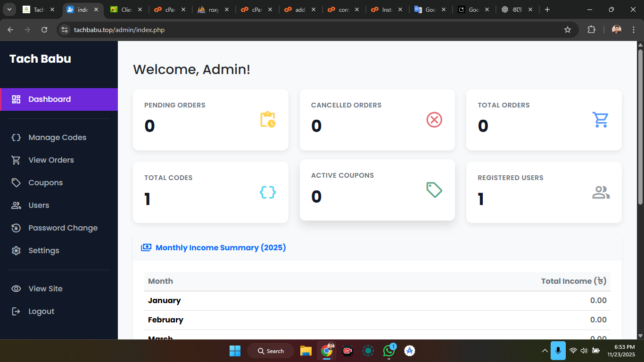Go to View Orders page
Viewport: 644px width, 362px height.
pos(51,160)
